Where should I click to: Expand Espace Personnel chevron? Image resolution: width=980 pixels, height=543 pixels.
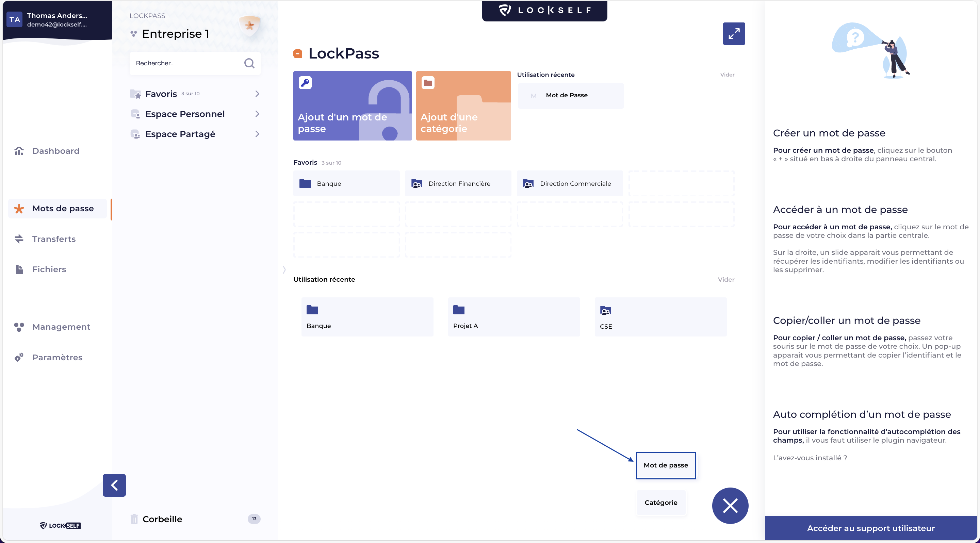(257, 114)
